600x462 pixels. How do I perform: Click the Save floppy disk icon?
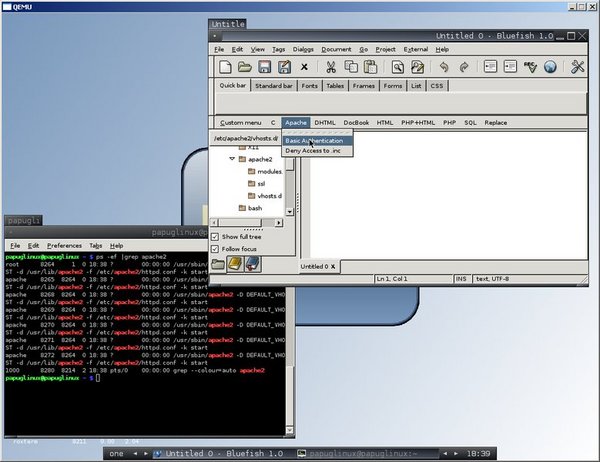pos(265,68)
